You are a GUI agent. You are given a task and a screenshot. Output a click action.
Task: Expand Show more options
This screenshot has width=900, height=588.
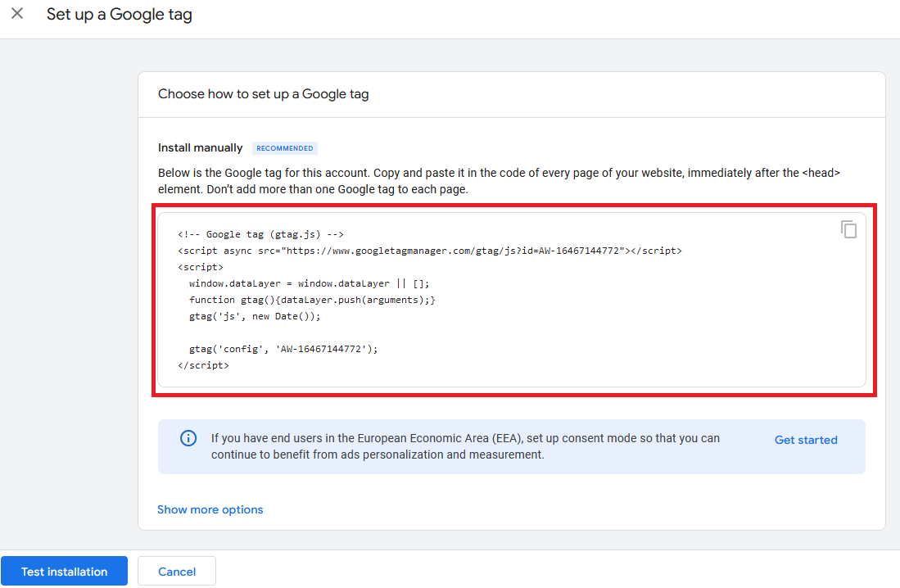[x=210, y=509]
